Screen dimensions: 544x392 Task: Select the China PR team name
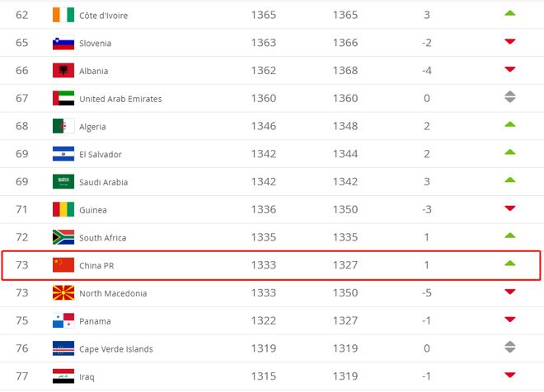pyautogui.click(x=96, y=266)
